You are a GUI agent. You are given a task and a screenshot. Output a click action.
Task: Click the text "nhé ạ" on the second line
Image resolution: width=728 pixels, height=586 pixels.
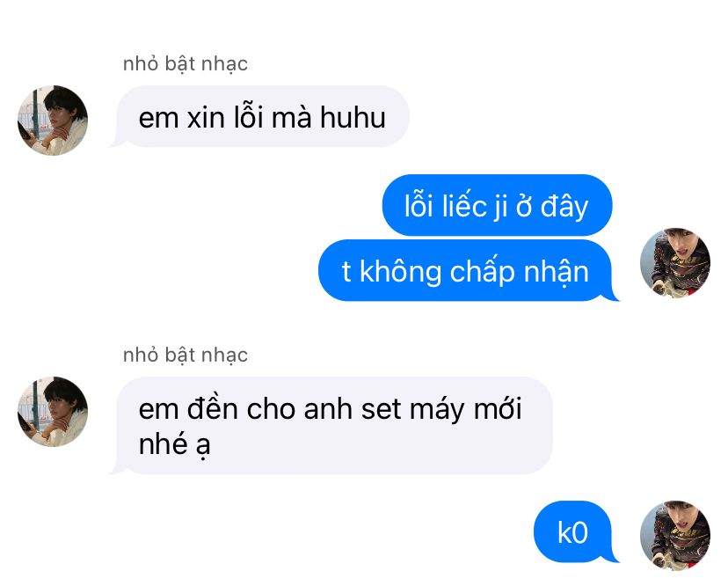coord(175,444)
